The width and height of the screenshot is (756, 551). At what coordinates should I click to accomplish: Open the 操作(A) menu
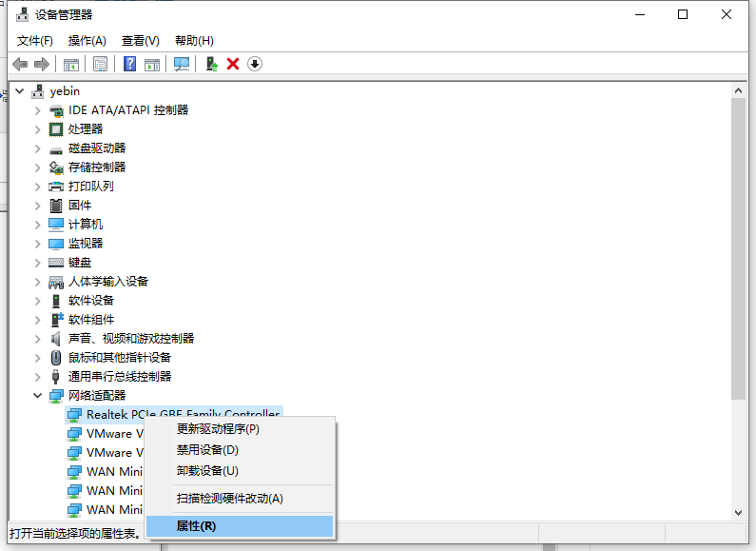[x=87, y=41]
